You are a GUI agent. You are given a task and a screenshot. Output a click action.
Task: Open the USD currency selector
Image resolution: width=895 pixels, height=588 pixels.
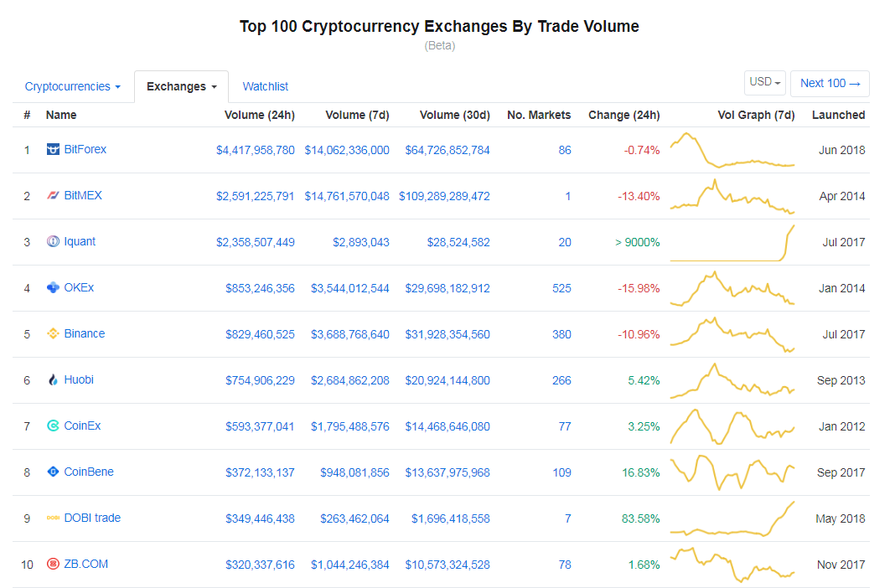(x=765, y=83)
